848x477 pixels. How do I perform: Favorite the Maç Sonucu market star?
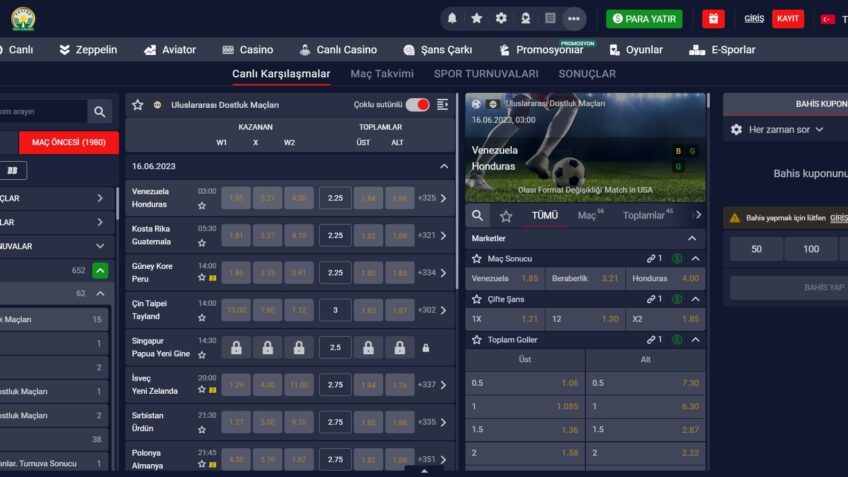click(477, 258)
